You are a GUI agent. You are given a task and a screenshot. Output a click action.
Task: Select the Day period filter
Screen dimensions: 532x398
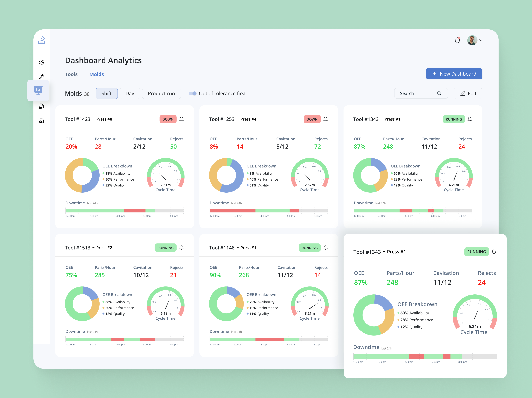(x=130, y=93)
